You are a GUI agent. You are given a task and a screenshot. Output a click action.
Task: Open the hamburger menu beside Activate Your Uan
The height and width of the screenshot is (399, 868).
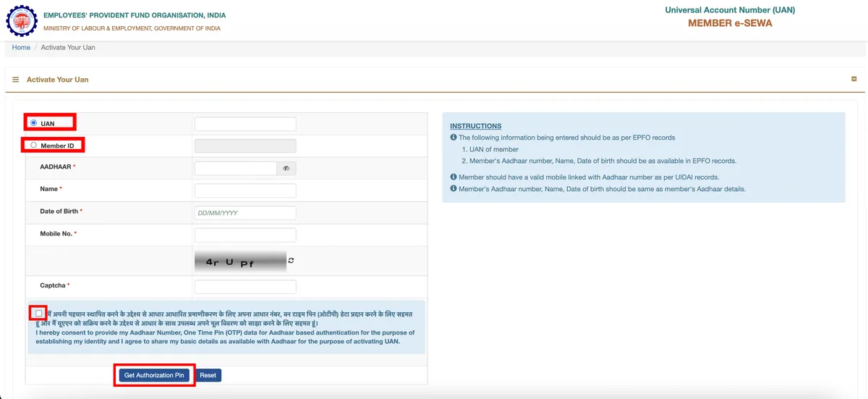click(x=16, y=80)
